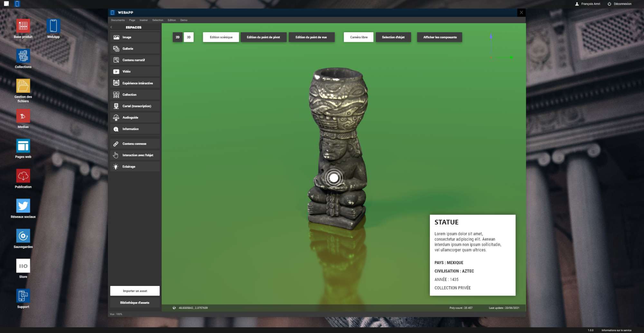
Task: Click the Importer un asset button
Action: [135, 291]
